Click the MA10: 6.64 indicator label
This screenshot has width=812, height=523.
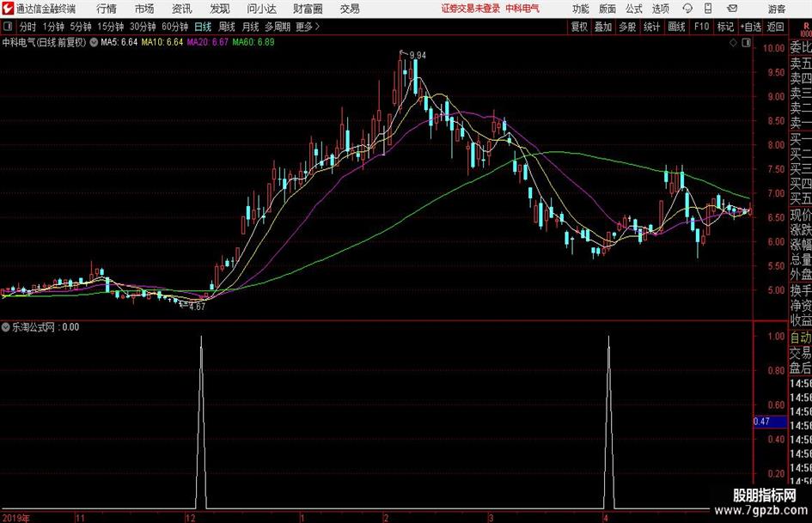coord(162,42)
